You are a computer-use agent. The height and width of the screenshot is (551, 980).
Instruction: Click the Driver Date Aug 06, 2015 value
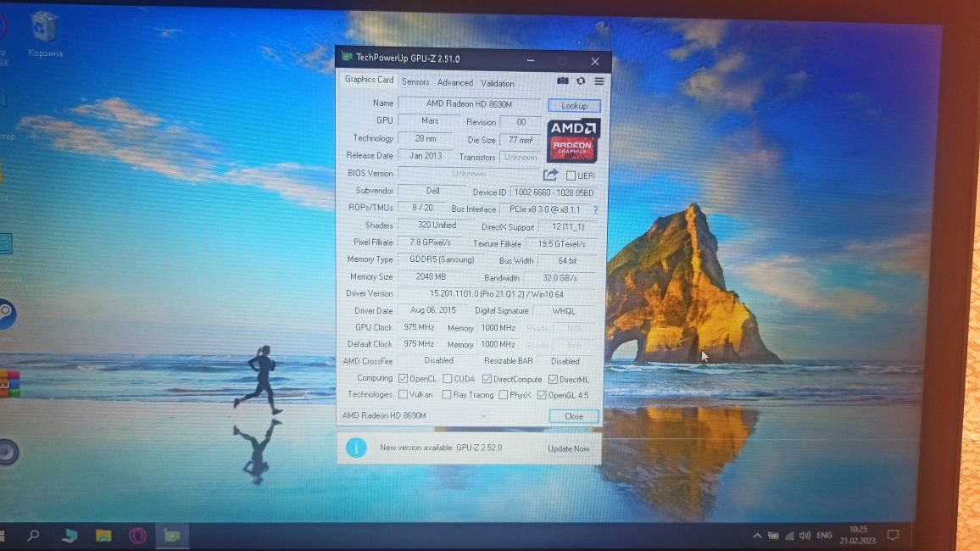(x=432, y=310)
